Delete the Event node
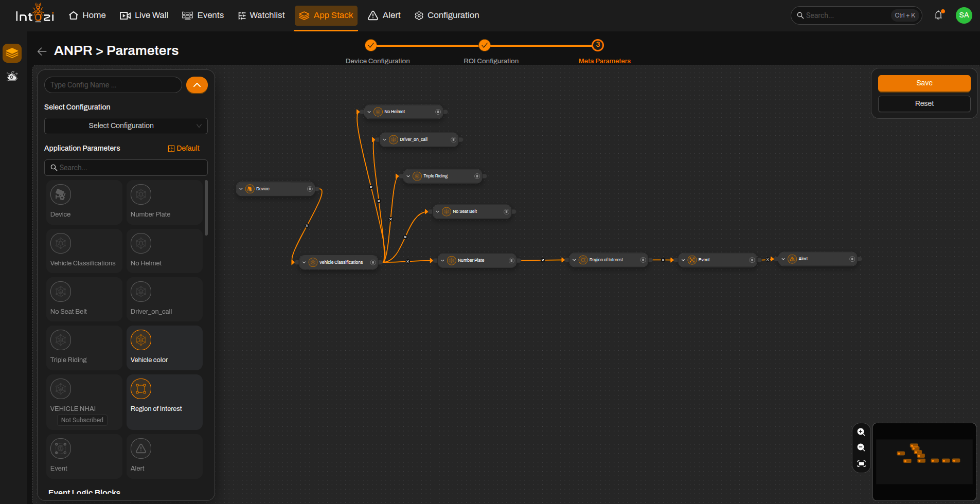This screenshot has width=980, height=504. point(752,260)
